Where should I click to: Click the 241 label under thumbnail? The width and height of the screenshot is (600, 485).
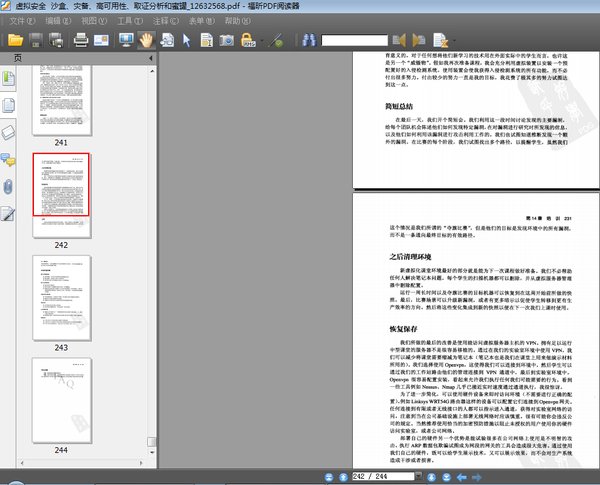tap(61, 143)
